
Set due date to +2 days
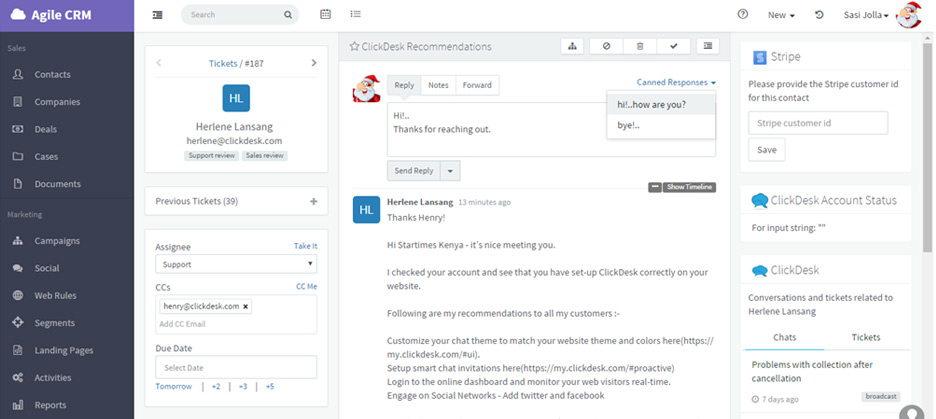pyautogui.click(x=215, y=386)
